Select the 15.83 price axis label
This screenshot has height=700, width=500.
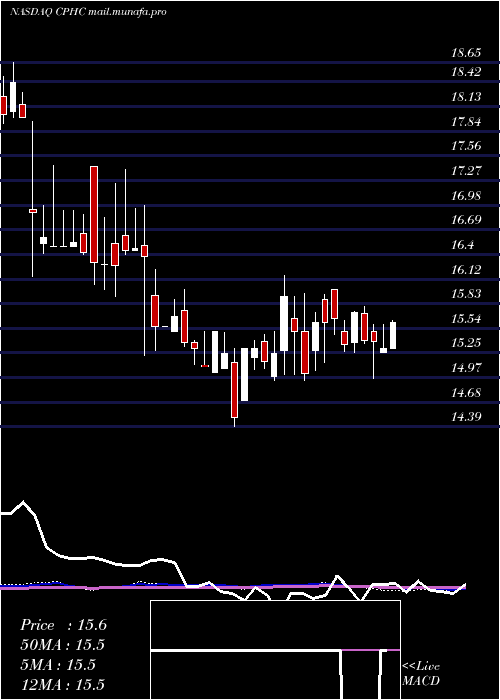point(466,294)
